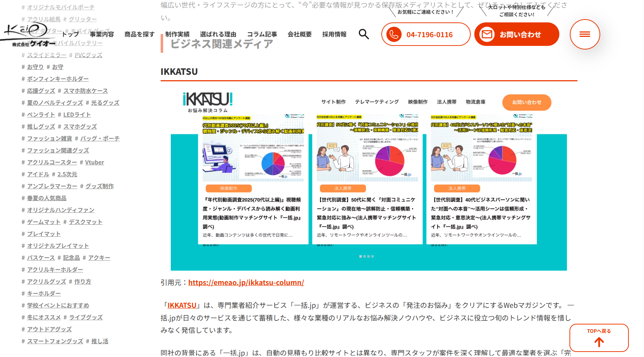Open the emeao.jp ikkatsu-column source link
This screenshot has width=644, height=357.
(246, 283)
